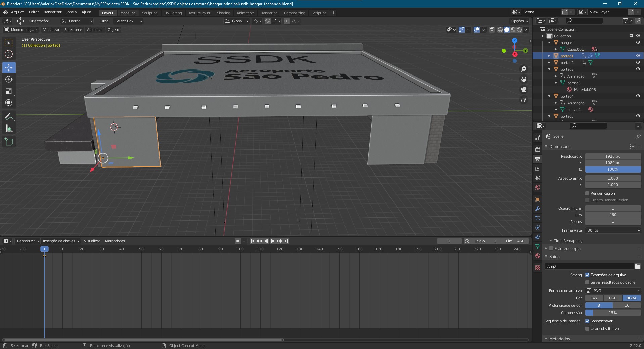Click the Resolução X value field
Image resolution: width=644 pixels, height=349 pixels.
(613, 156)
